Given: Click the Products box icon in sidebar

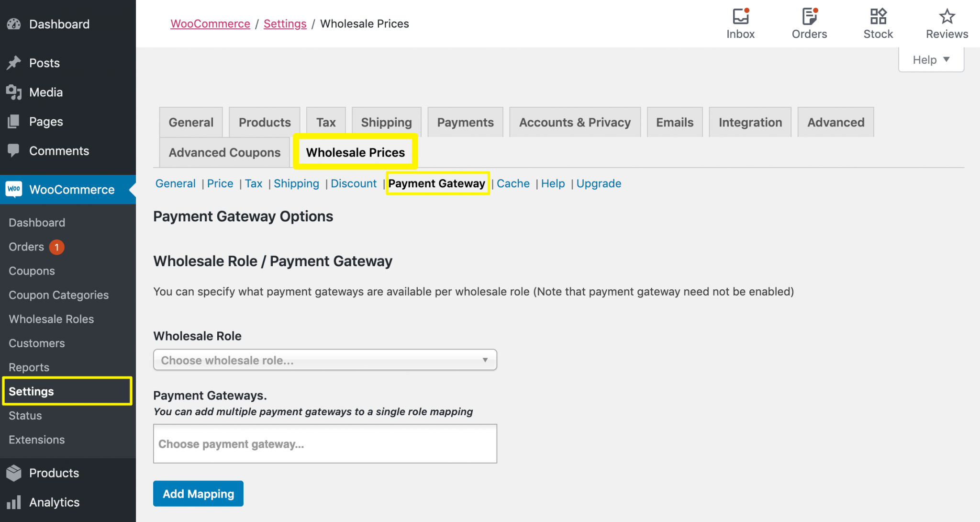Looking at the screenshot, I should click(14, 473).
